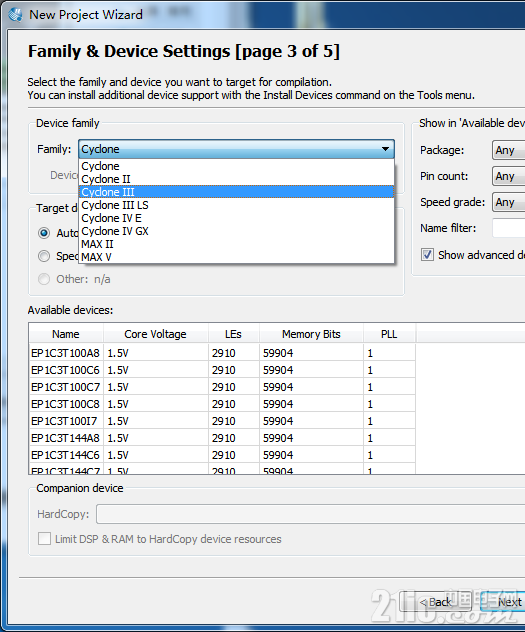Select device EP1C3T144C6 row
The width and height of the screenshot is (525, 632).
[222, 455]
